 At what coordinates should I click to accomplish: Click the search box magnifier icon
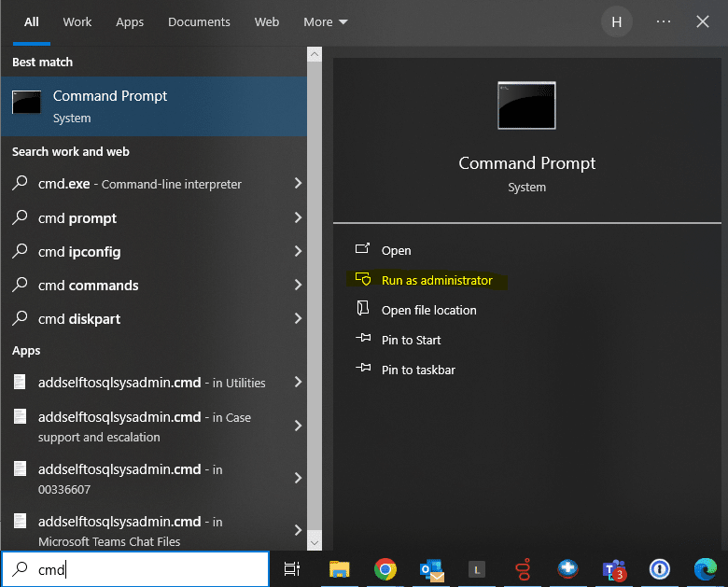click(20, 568)
